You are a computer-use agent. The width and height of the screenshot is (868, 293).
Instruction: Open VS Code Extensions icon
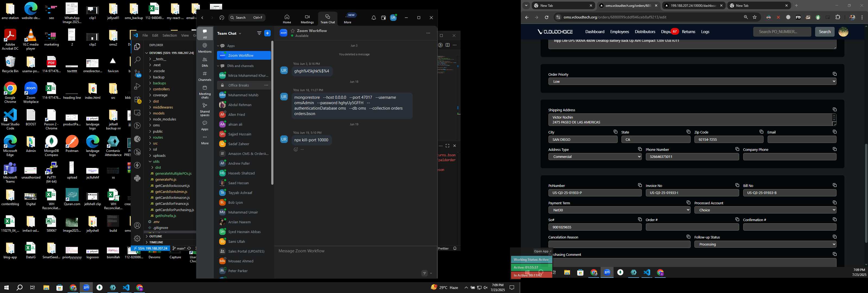[137, 100]
